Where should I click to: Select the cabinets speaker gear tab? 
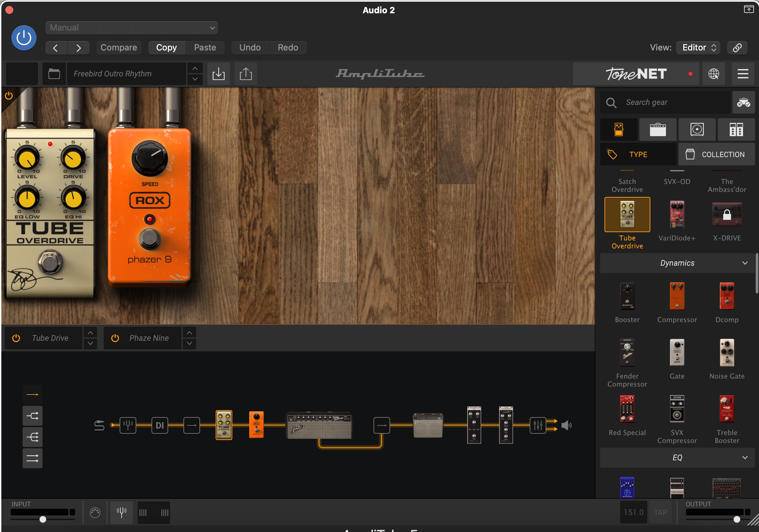tap(697, 130)
